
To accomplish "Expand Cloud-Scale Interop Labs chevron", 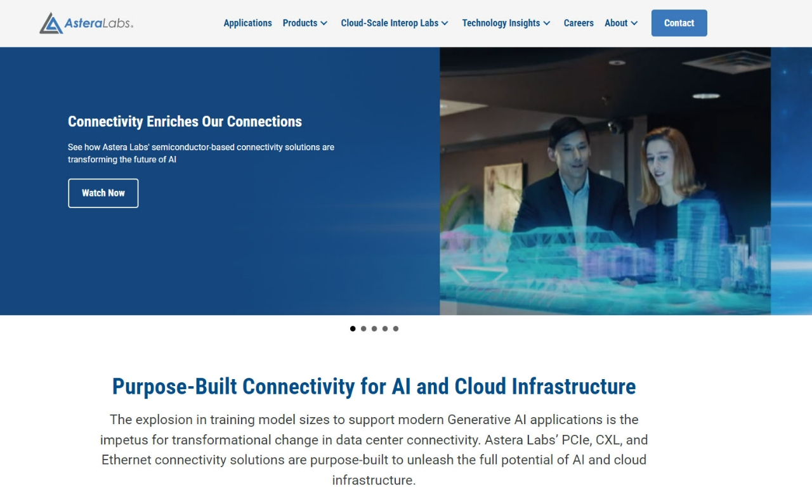I will tap(445, 23).
